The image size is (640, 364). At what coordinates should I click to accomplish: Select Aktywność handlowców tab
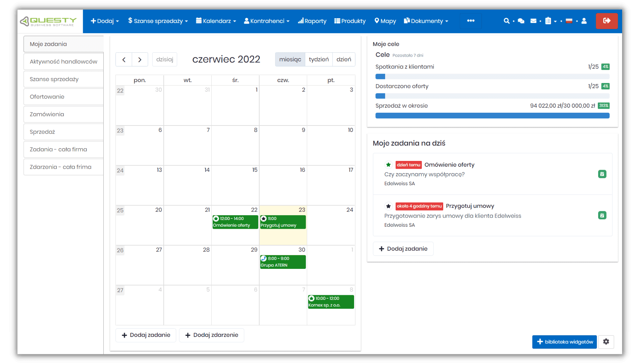(63, 62)
